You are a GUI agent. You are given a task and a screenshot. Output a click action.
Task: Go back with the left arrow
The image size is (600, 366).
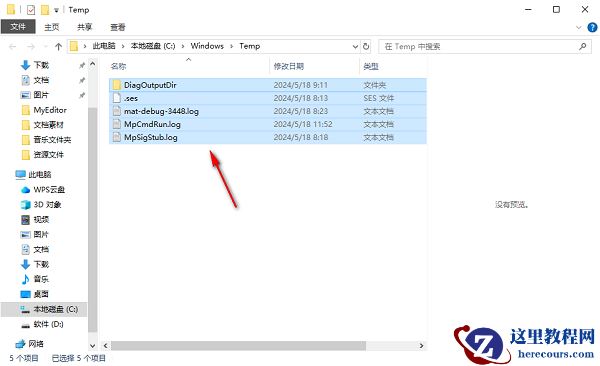tap(12, 47)
